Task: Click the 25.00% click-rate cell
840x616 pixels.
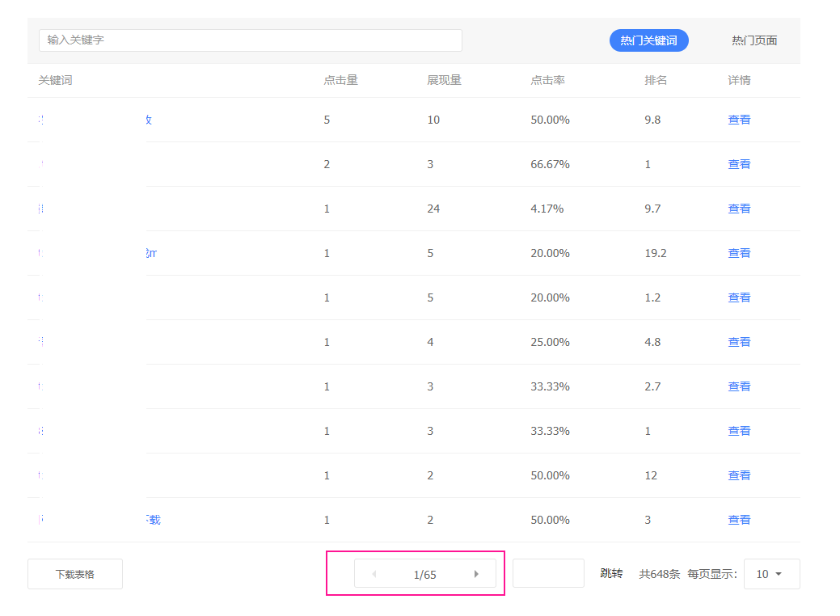Action: pyautogui.click(x=551, y=342)
